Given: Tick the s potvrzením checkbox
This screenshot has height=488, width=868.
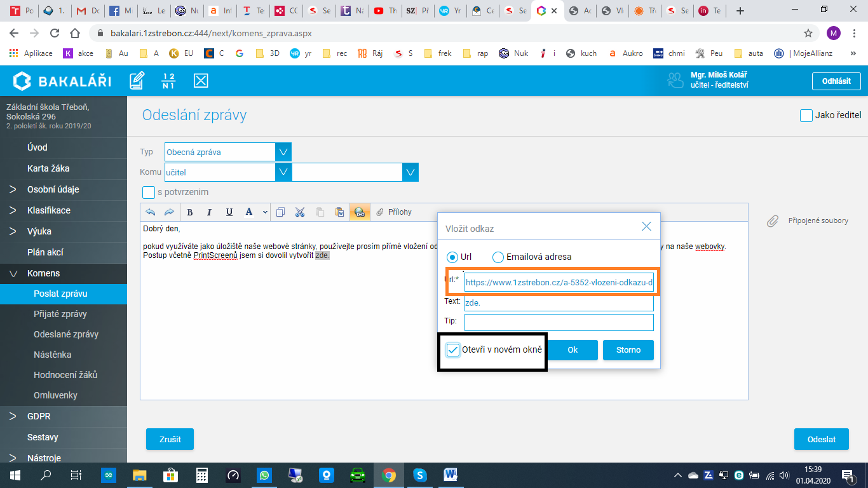Looking at the screenshot, I should coord(149,192).
